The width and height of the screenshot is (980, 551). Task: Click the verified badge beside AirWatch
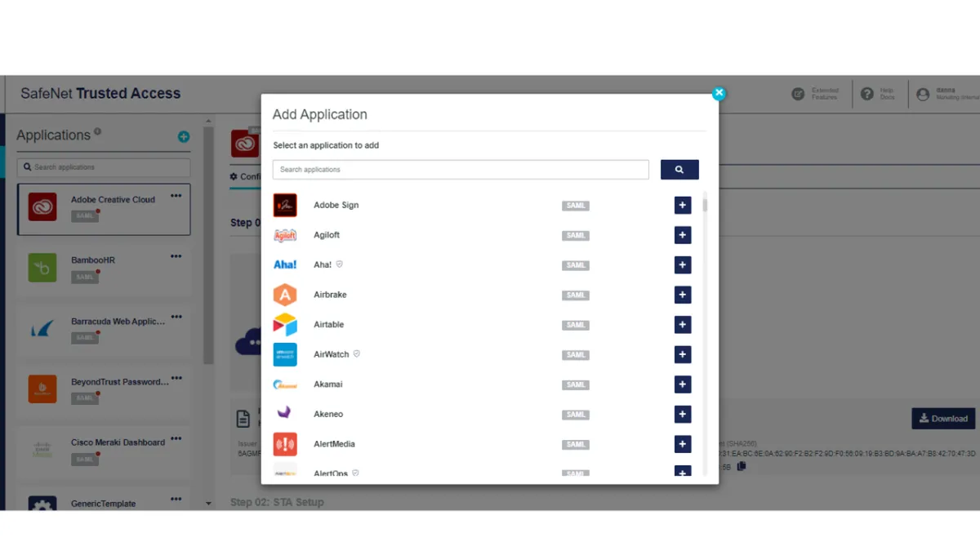click(x=358, y=354)
